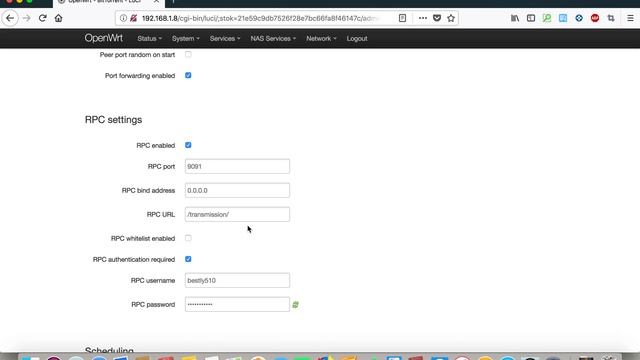Toggle RPC authentication required checkbox
640x360 pixels.
pos(188,259)
